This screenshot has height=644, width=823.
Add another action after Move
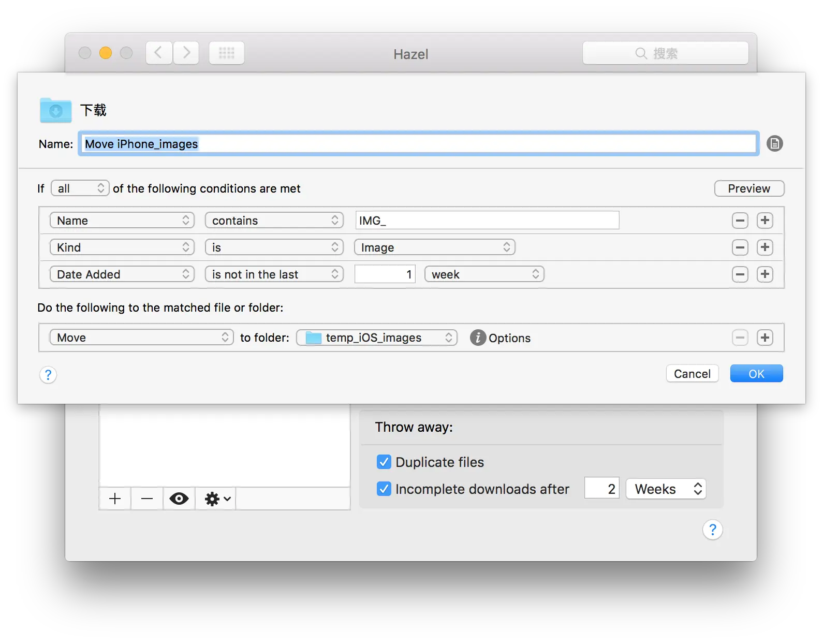pyautogui.click(x=765, y=338)
